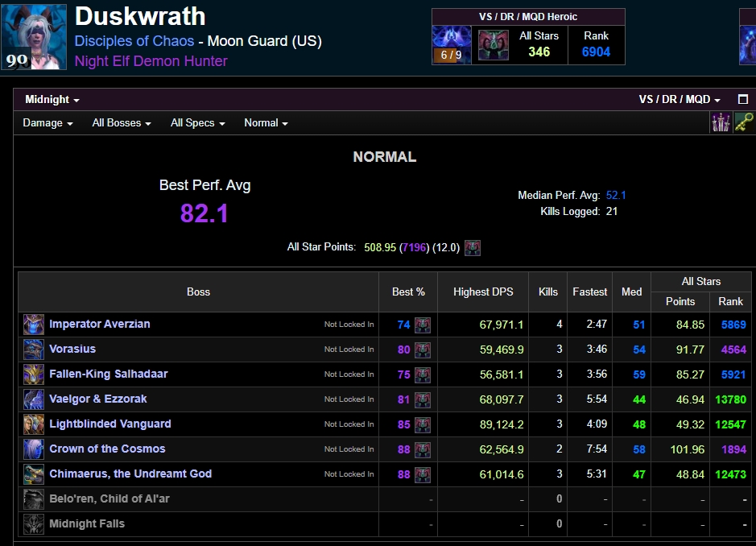Click Crown of the Cosmos fastest time 7:54
The height and width of the screenshot is (546, 756).
tap(597, 449)
